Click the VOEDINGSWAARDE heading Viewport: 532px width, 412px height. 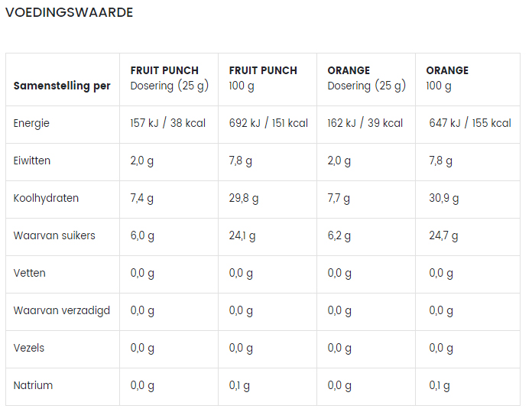click(x=70, y=13)
